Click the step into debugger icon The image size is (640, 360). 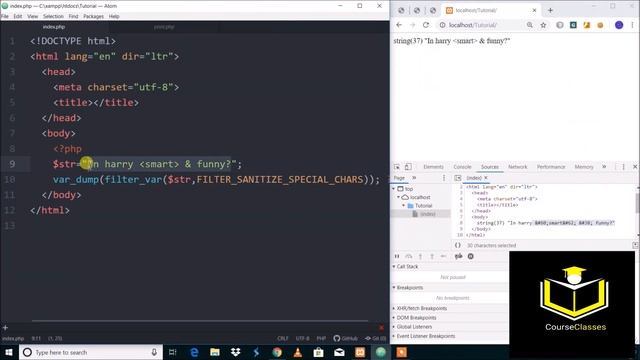420,256
